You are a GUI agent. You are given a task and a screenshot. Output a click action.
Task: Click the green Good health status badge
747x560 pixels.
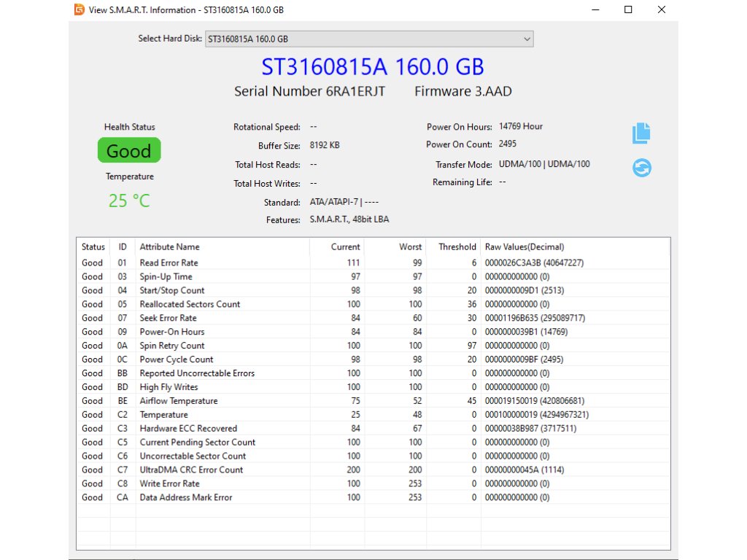click(129, 151)
